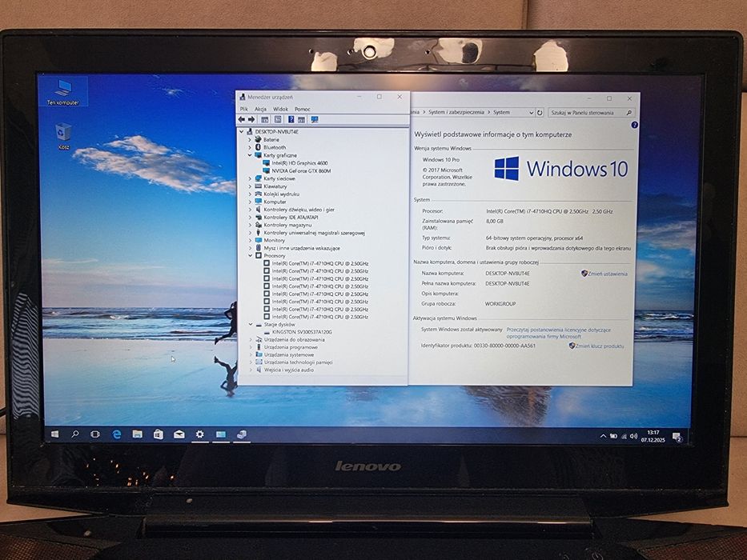Open the Widok menu
Image resolution: width=747 pixels, height=560 pixels.
(280, 109)
